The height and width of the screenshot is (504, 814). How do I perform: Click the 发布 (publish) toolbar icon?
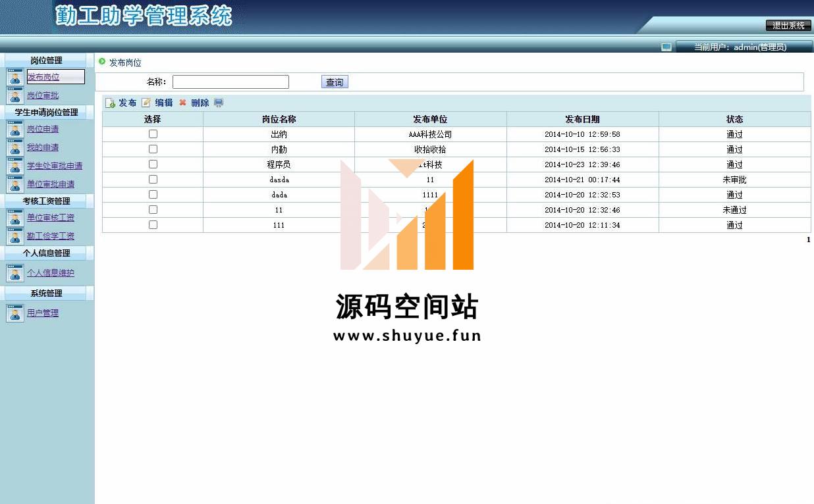coord(111,103)
